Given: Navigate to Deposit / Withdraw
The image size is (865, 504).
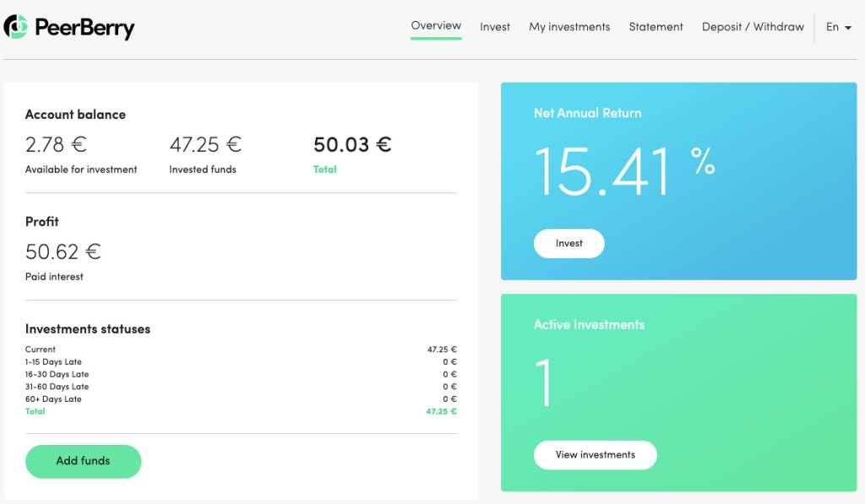Looking at the screenshot, I should click(752, 26).
